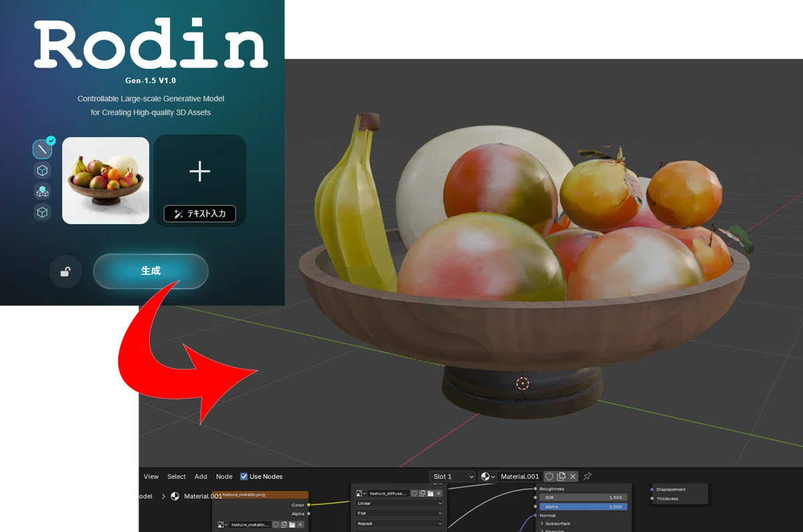Open image browse dropdown beside texture_metallic field

(x=221, y=525)
